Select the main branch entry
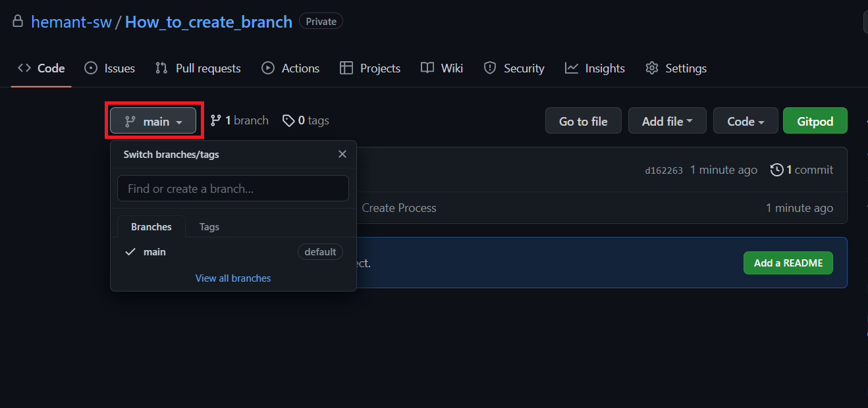 pos(233,252)
